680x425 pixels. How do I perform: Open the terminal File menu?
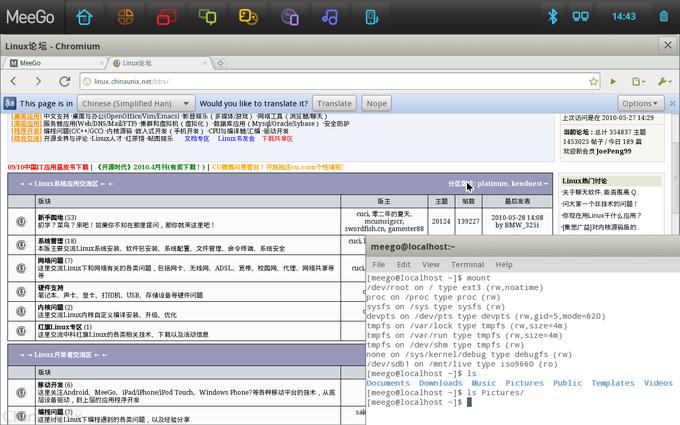379,264
